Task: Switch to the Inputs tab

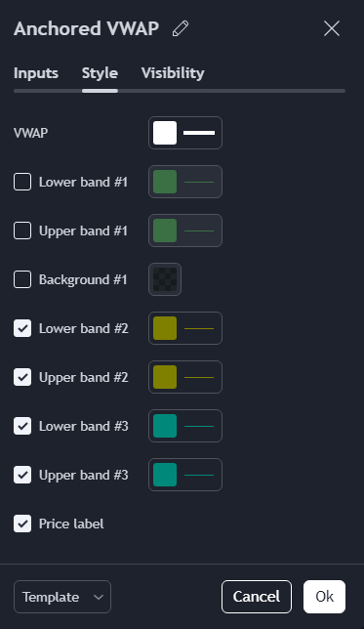Action: [x=36, y=73]
